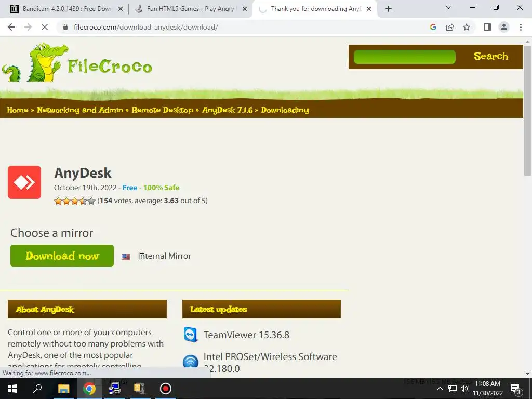
Task: Open File Explorer from taskbar
Action: point(63,389)
